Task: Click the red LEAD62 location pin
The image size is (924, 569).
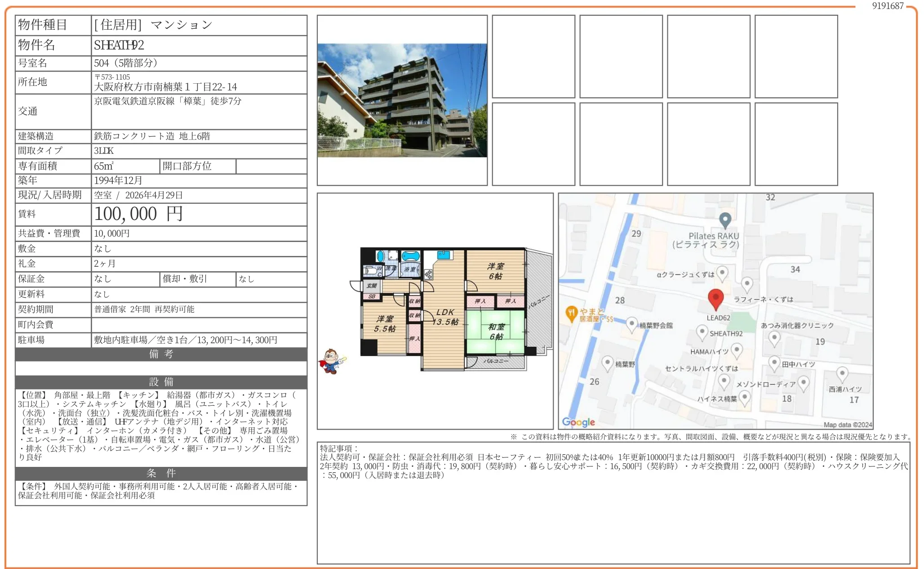Action: pyautogui.click(x=715, y=299)
